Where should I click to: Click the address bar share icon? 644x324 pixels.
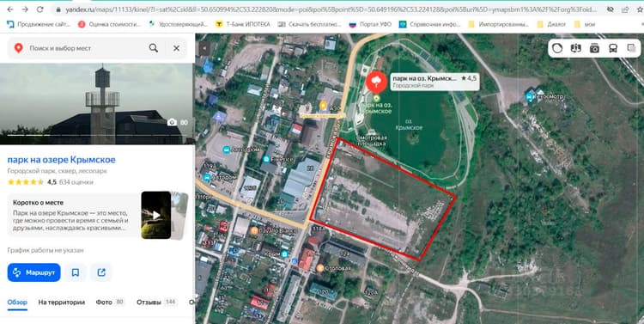pos(625,9)
